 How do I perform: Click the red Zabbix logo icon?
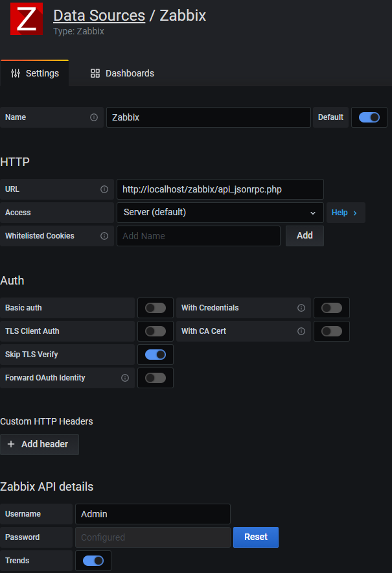click(x=27, y=19)
